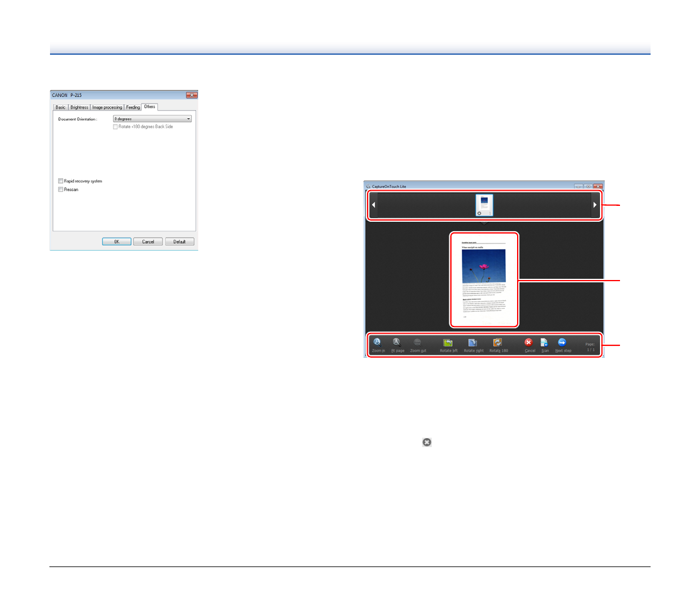The height and width of the screenshot is (600, 700).
Task: Select the Fit page icon
Action: [x=397, y=342]
